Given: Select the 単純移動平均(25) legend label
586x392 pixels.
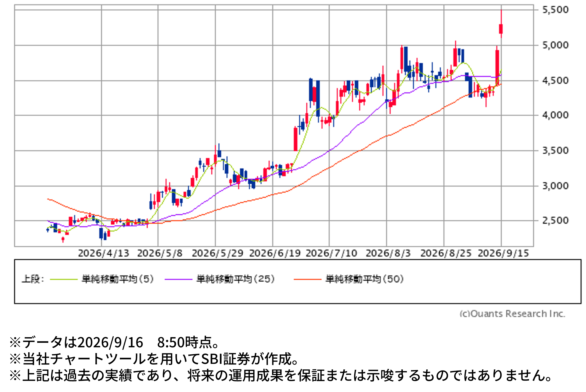Looking at the screenshot, I should point(236,279).
